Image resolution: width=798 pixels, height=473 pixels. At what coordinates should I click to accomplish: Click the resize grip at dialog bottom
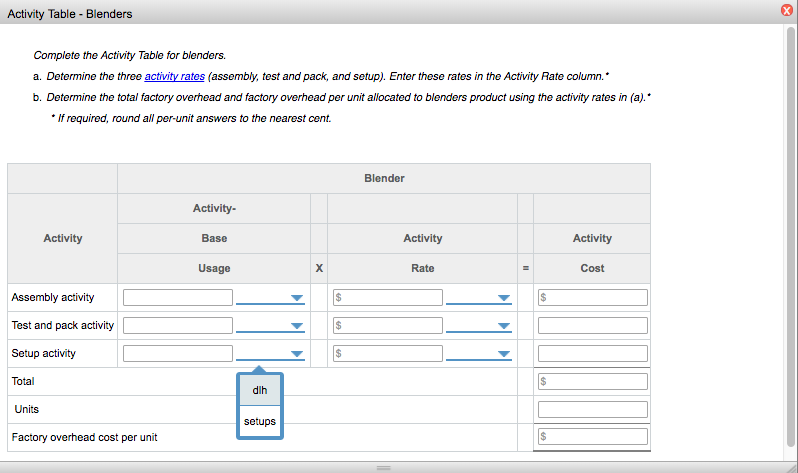pos(384,467)
